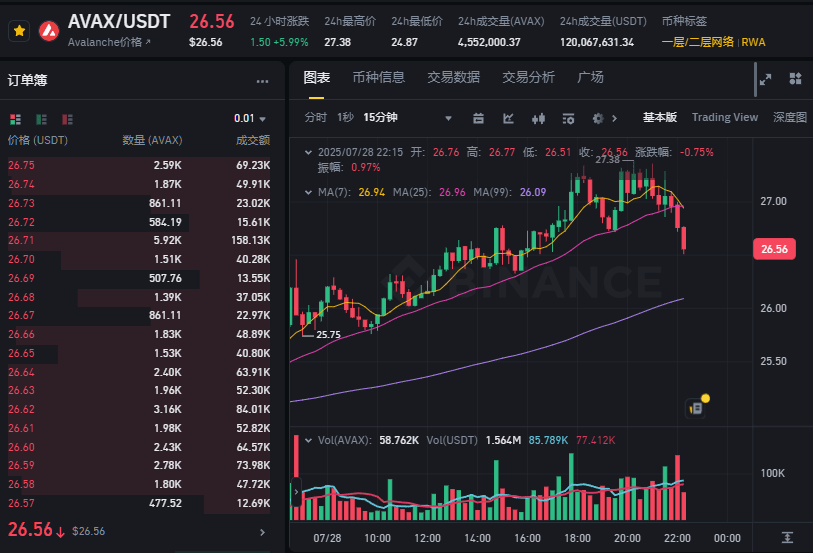Switch chart to 基本版 mode
813x553 pixels.
point(660,118)
